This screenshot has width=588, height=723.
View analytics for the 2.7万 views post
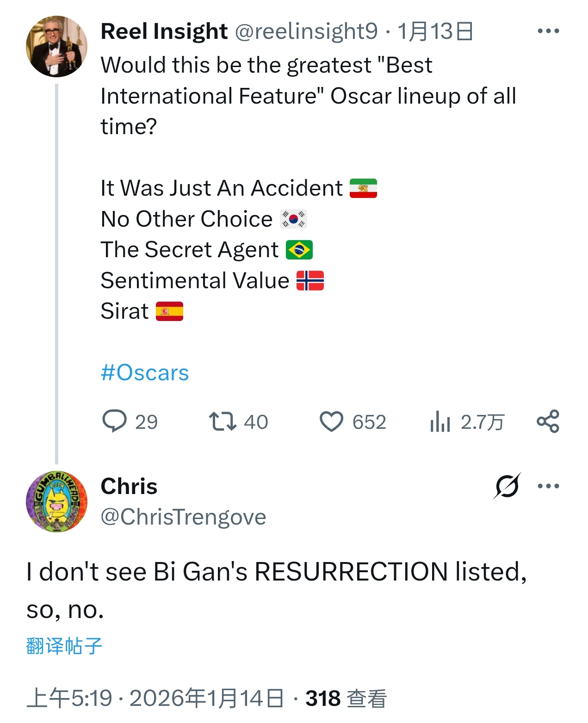coord(440,421)
